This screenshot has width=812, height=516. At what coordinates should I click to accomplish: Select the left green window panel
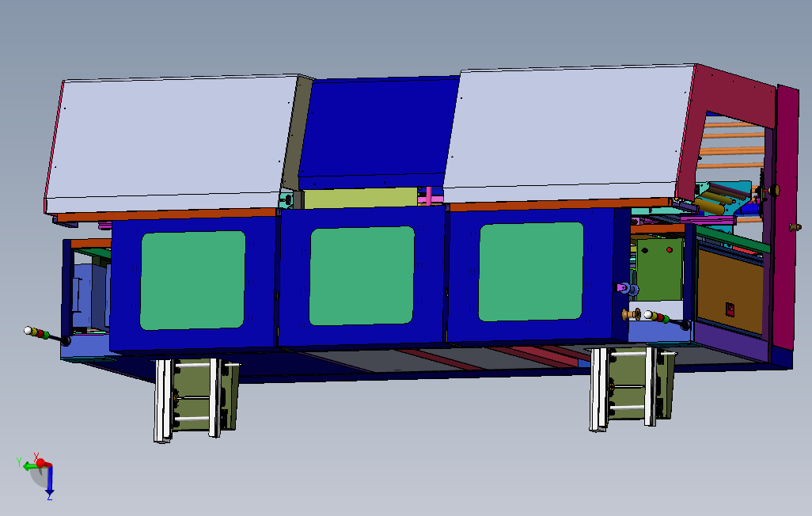[x=192, y=280]
